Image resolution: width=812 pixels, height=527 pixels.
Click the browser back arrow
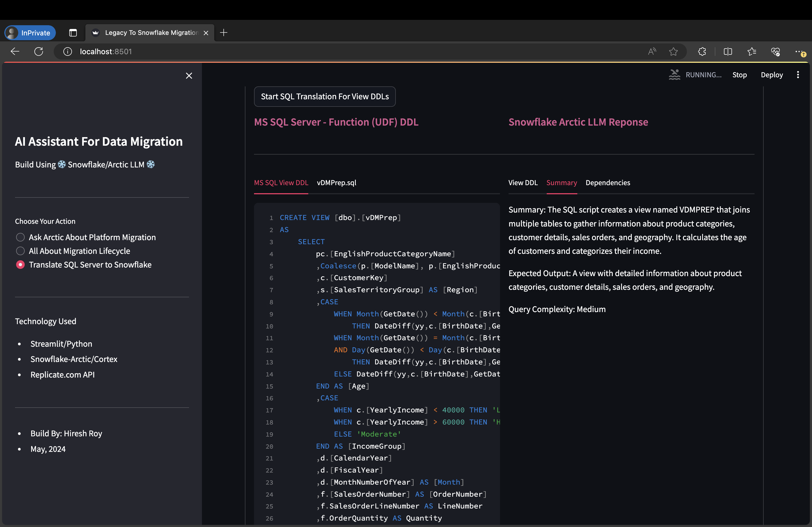(x=15, y=52)
